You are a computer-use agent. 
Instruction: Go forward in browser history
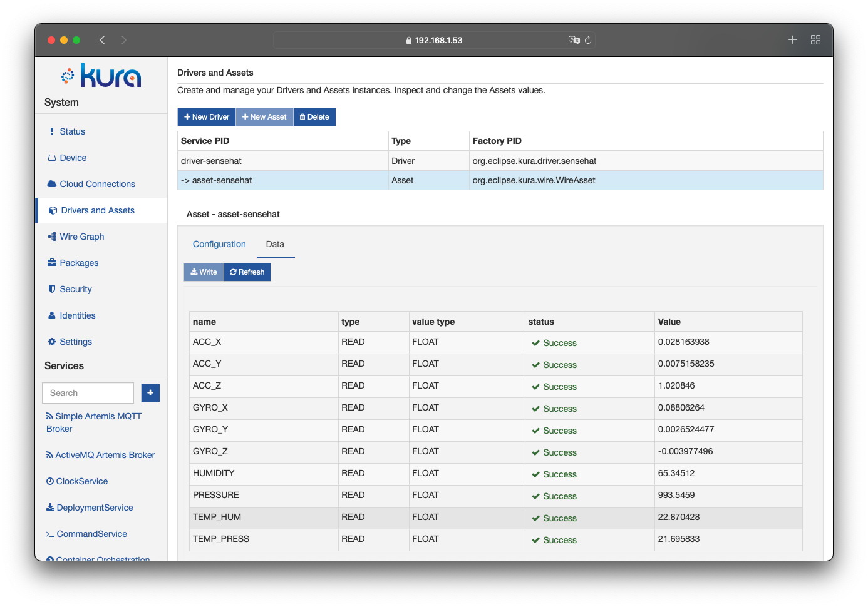[124, 40]
